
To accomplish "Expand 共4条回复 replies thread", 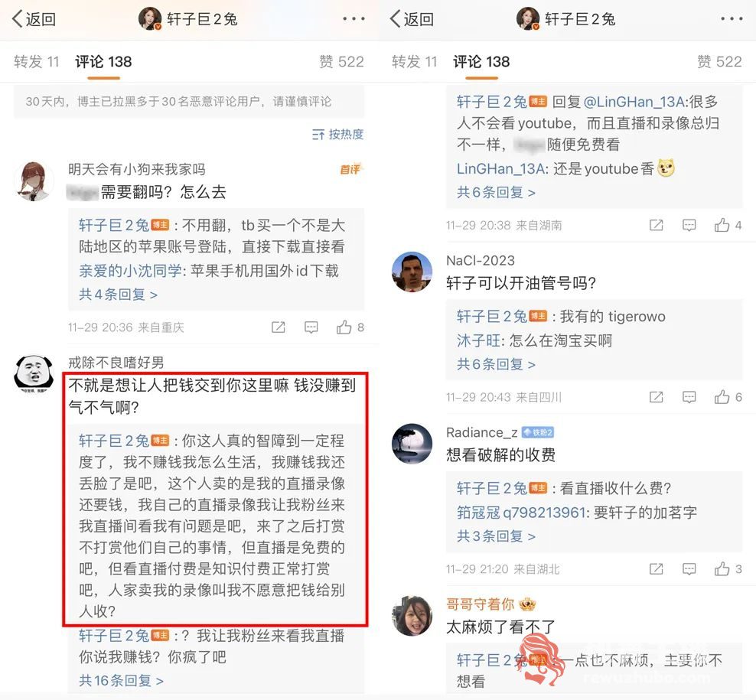I will pyautogui.click(x=118, y=294).
